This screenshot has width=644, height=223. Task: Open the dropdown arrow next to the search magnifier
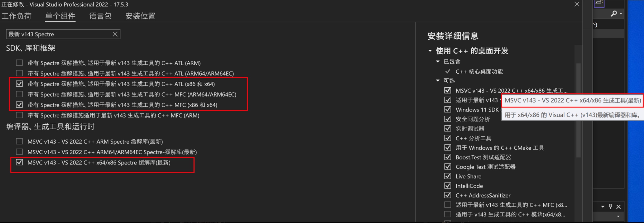tap(621, 13)
